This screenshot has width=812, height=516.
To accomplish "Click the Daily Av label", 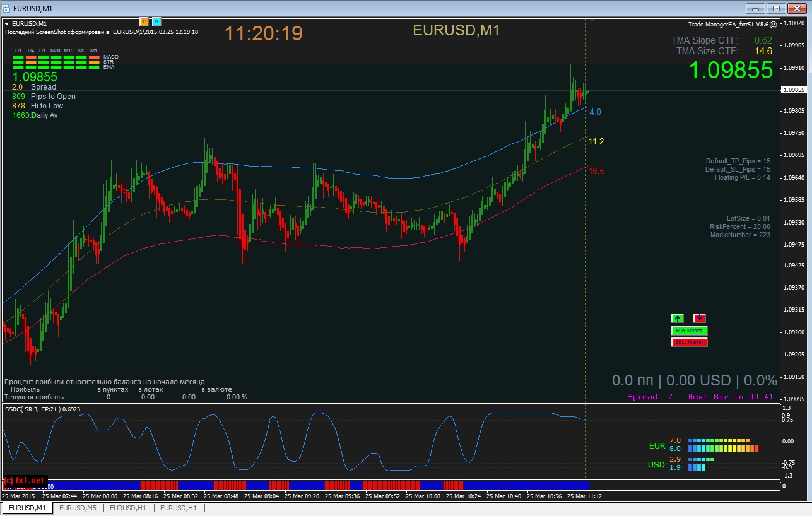I will pos(45,115).
